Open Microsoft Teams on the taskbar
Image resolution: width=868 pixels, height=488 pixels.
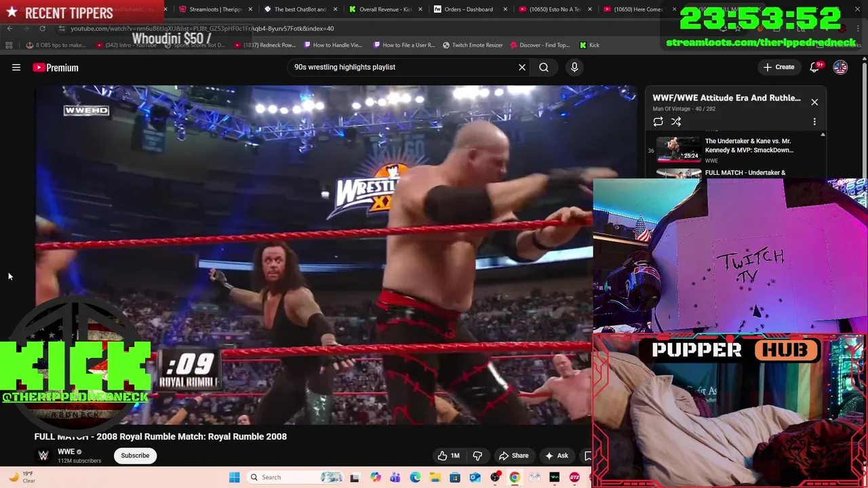pos(395,477)
